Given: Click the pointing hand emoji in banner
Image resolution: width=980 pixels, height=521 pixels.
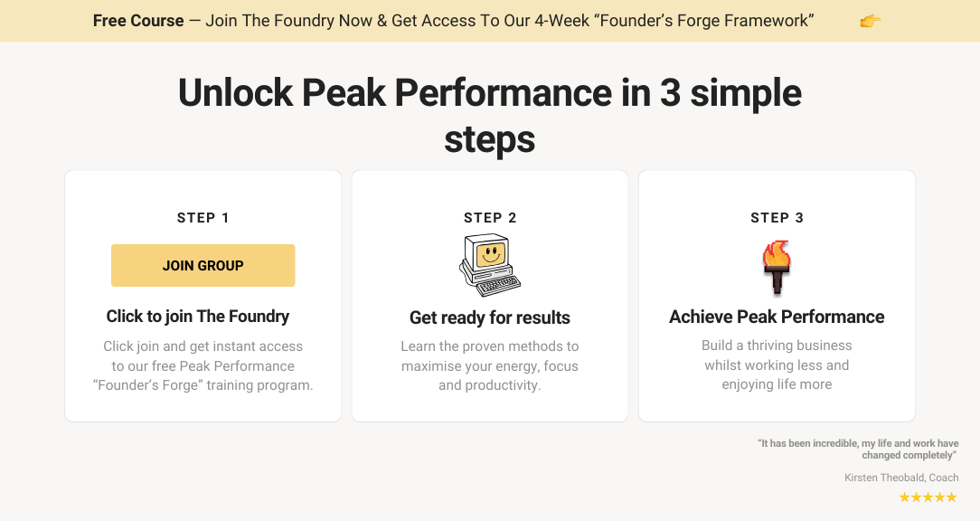Looking at the screenshot, I should click(870, 21).
